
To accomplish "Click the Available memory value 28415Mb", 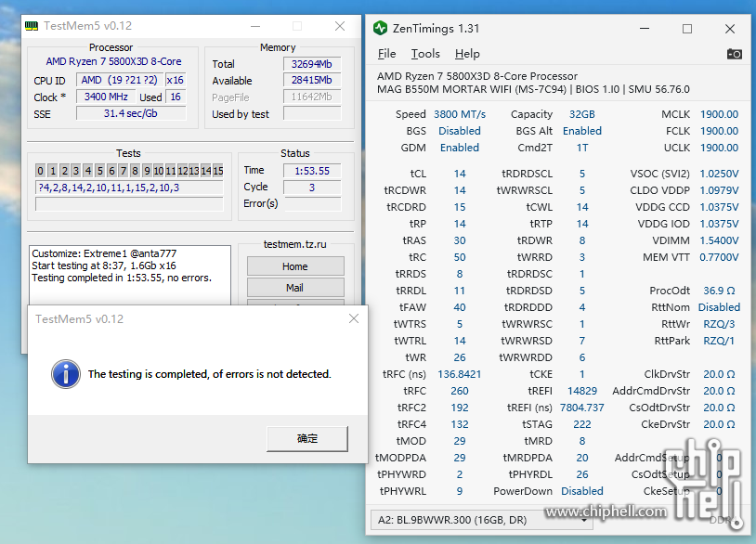I will coord(312,80).
